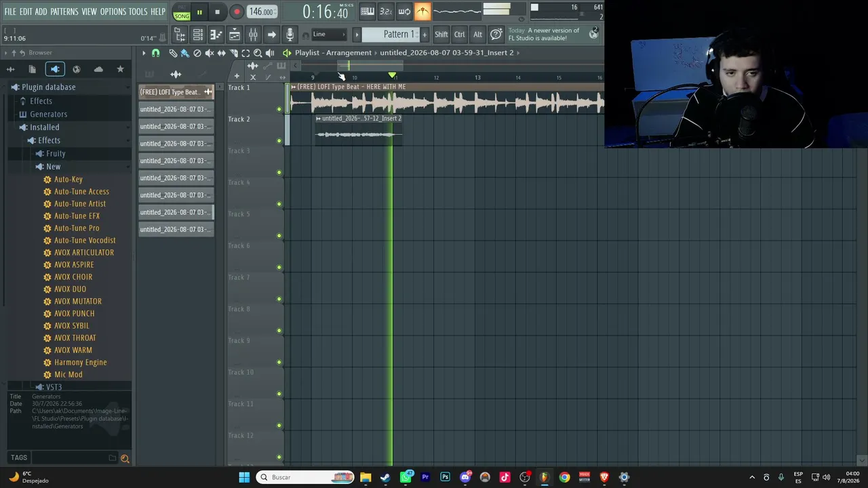Click the browser favorites star icon

point(120,69)
